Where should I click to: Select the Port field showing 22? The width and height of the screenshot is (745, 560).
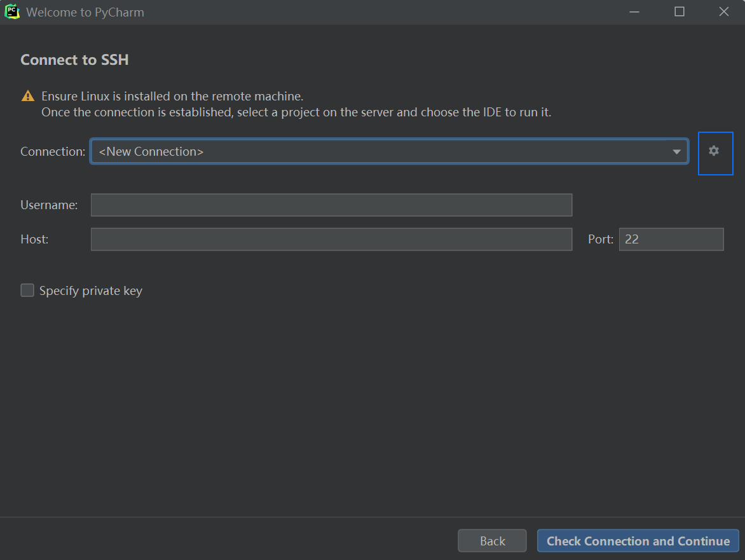[x=671, y=240]
